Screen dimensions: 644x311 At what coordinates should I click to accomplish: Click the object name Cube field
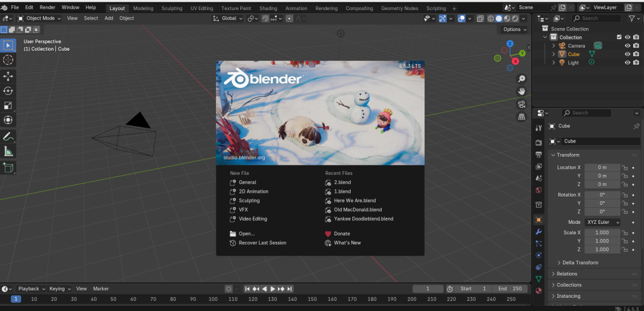click(x=600, y=141)
